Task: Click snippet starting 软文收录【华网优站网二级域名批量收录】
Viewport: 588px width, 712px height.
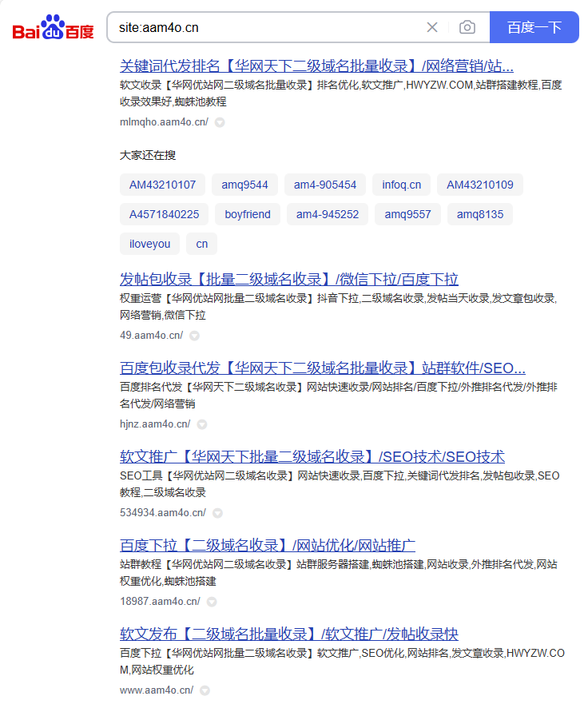Action: (341, 93)
